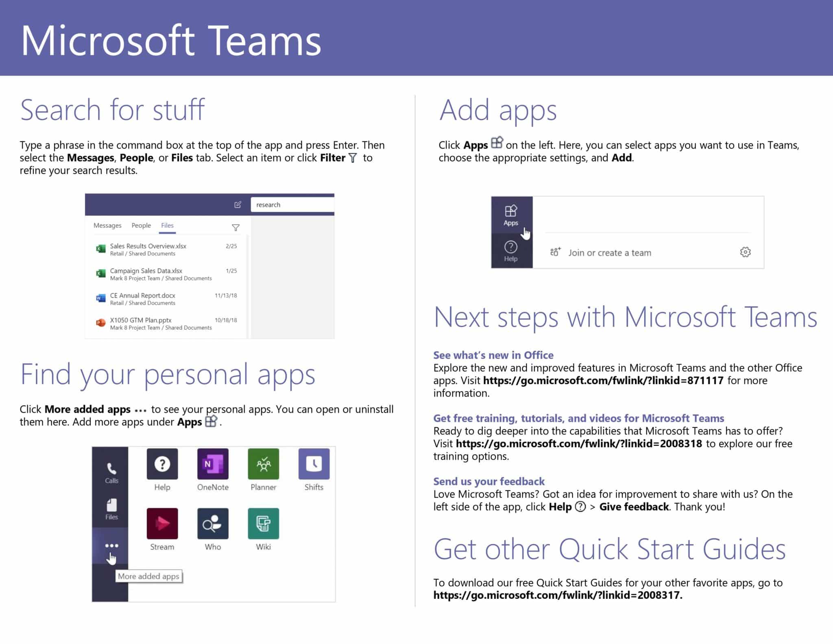The width and height of the screenshot is (833, 644).
Task: Click Join or create a team
Action: [x=610, y=252]
